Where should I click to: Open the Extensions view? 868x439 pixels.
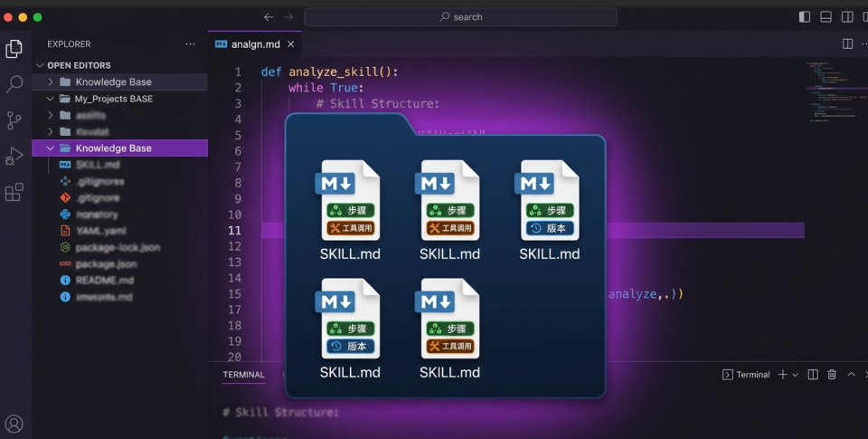tap(14, 192)
